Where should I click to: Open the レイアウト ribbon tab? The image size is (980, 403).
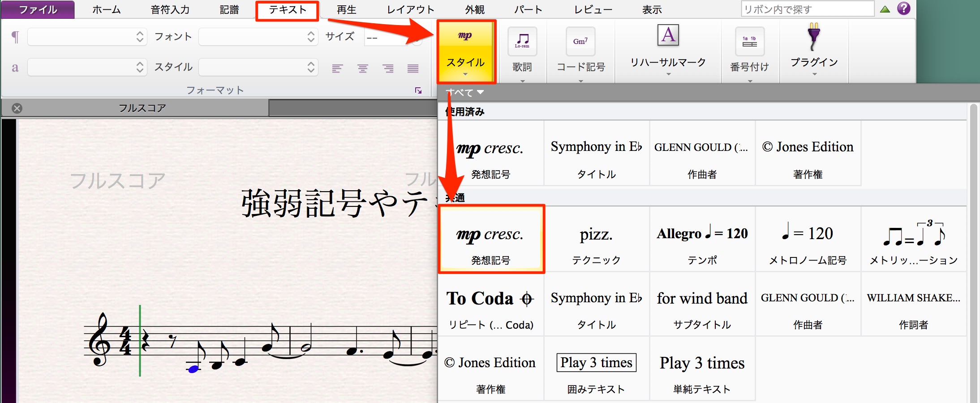411,9
